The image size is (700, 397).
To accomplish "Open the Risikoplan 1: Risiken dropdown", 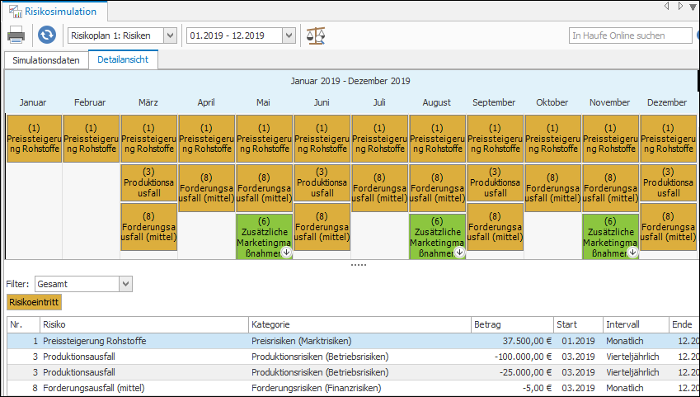I will (170, 36).
